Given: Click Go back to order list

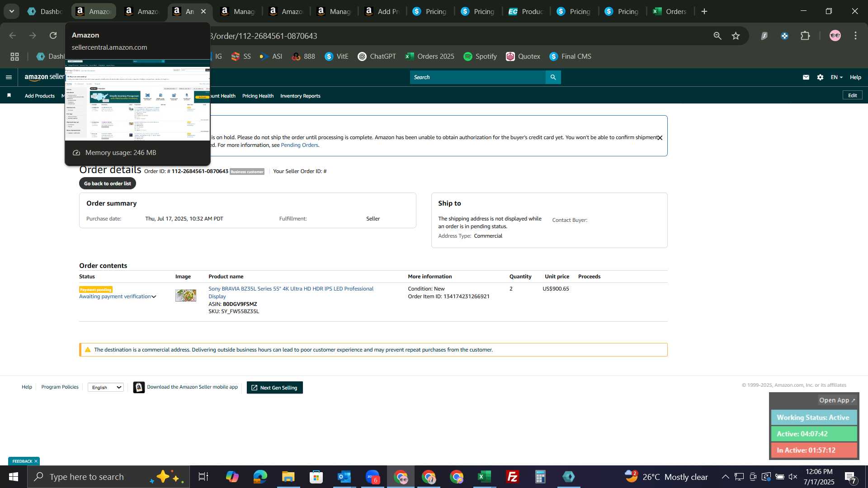Looking at the screenshot, I should [108, 183].
